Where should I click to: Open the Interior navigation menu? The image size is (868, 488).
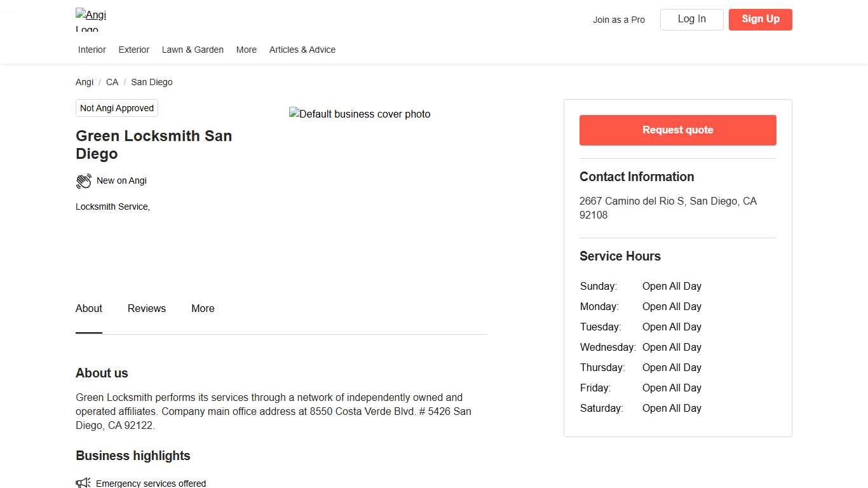(x=92, y=50)
